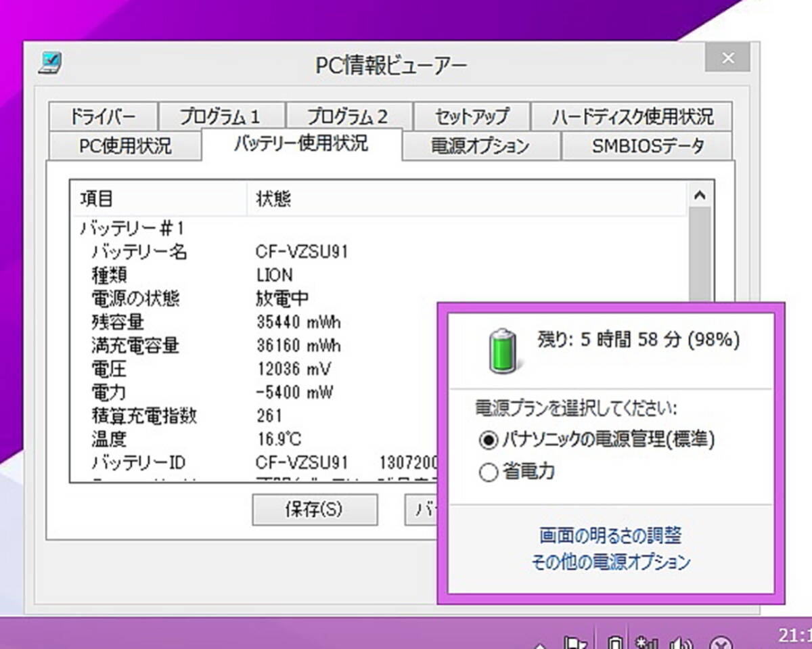The width and height of the screenshot is (812, 649).
Task: Switch to the SMBIOSデータ tab
Action: pyautogui.click(x=648, y=146)
